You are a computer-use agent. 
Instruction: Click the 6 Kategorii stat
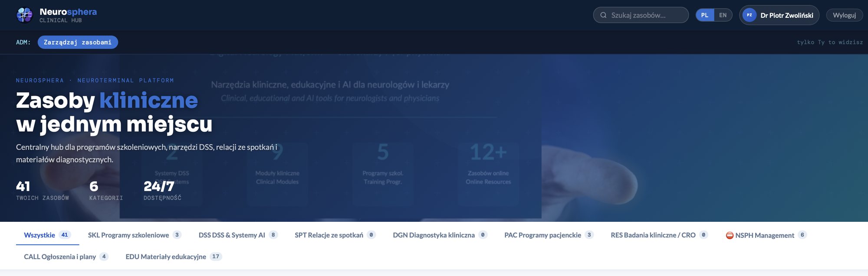tap(106, 191)
